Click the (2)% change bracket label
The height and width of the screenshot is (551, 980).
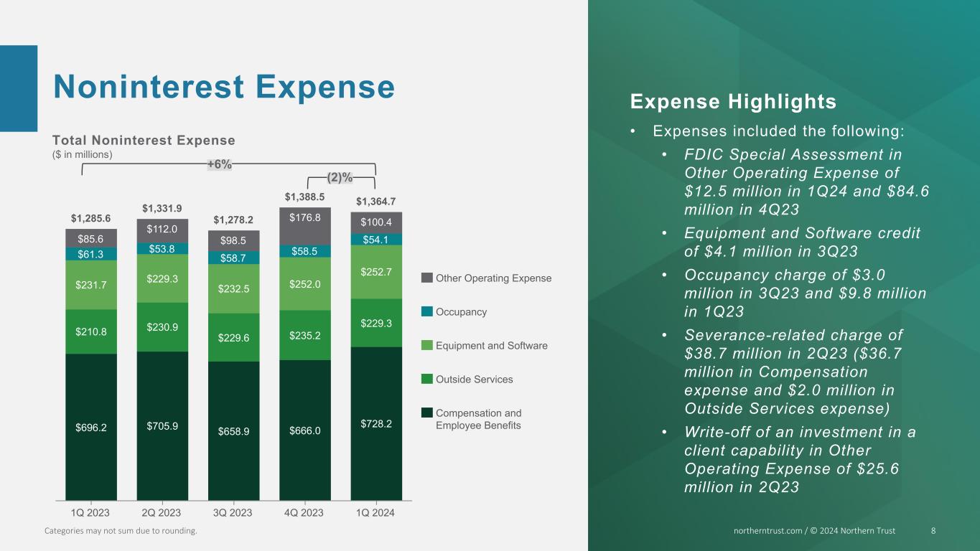click(340, 176)
